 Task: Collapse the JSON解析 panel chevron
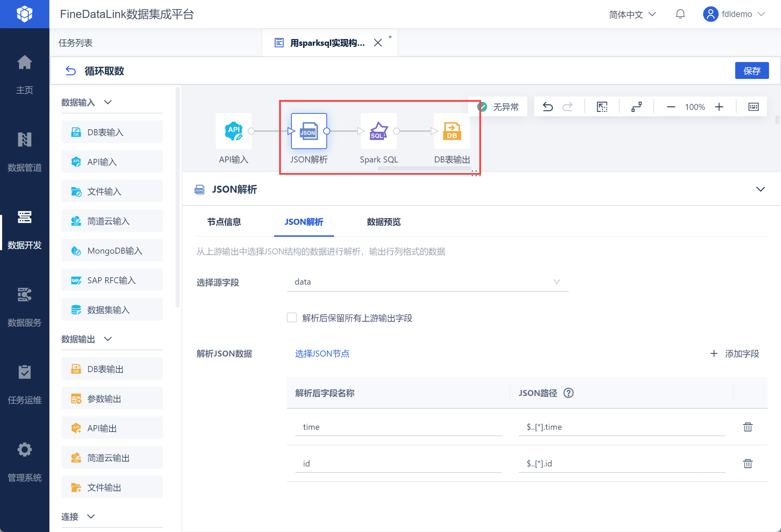(x=760, y=189)
